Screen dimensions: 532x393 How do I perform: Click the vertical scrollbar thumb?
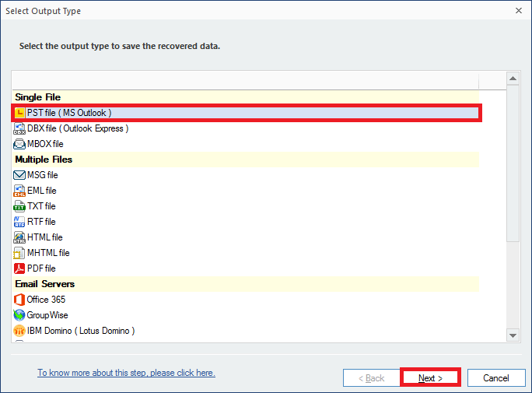(x=513, y=163)
